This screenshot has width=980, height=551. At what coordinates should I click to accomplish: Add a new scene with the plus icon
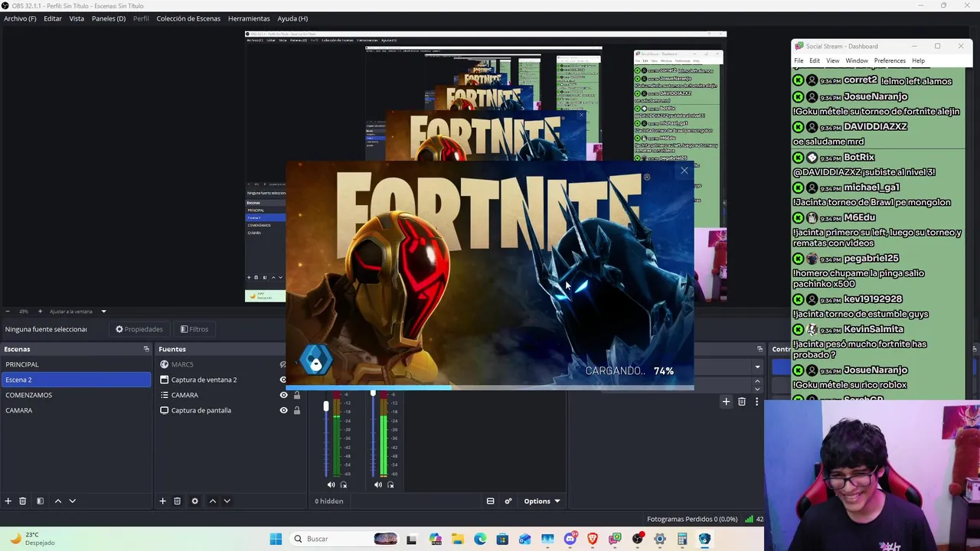coord(8,501)
